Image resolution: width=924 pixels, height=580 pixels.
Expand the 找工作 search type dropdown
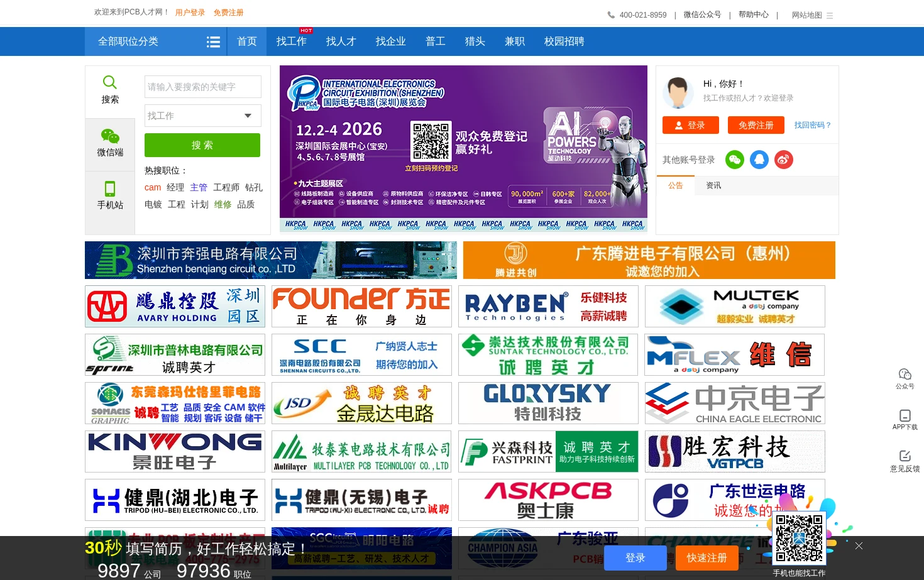pyautogui.click(x=203, y=116)
